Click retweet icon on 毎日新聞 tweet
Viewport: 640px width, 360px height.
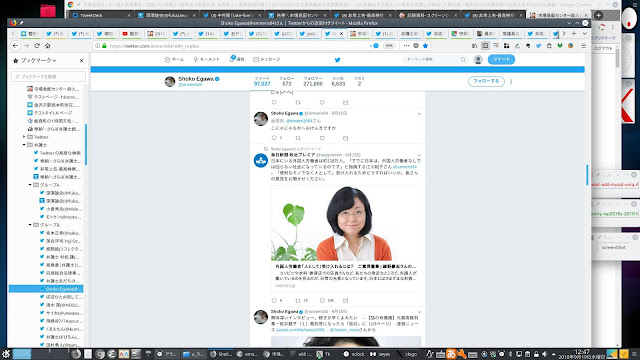click(298, 300)
